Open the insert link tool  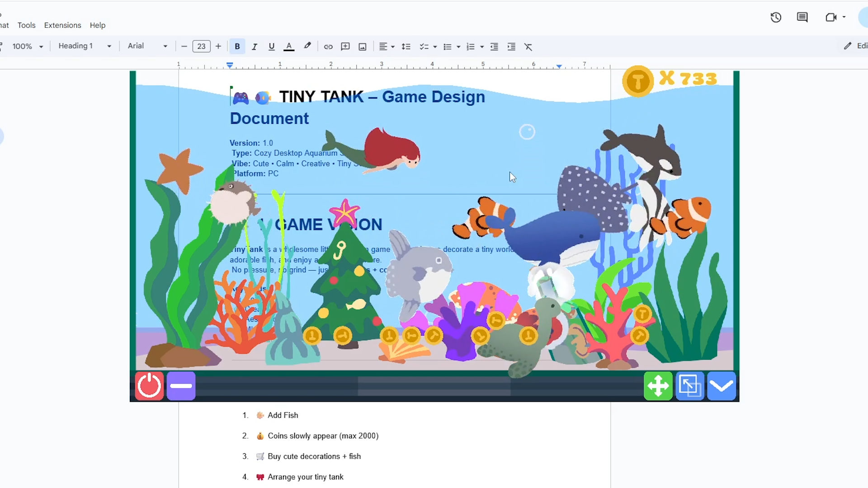[x=328, y=47]
